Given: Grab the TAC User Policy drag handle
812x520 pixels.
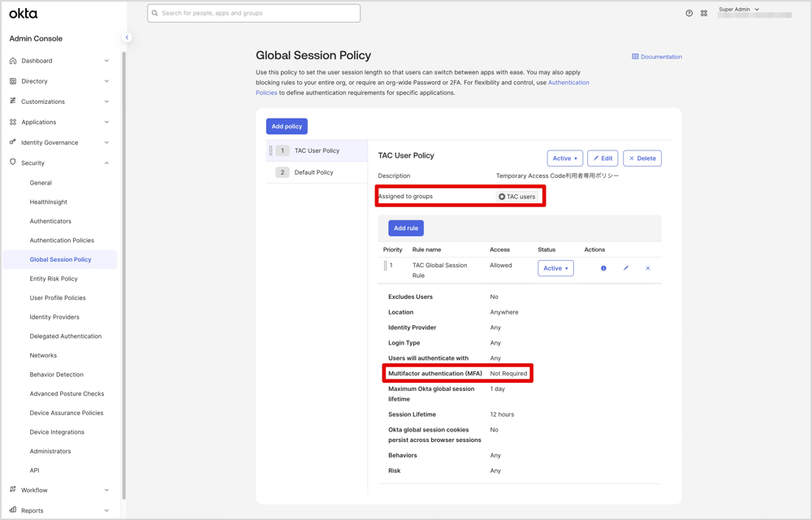Looking at the screenshot, I should pyautogui.click(x=270, y=150).
